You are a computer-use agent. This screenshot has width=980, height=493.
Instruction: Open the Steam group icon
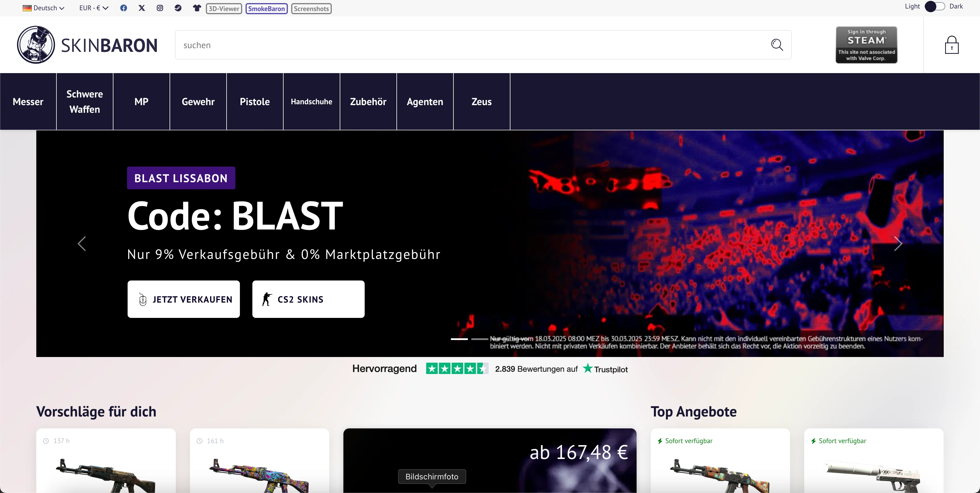[x=178, y=8]
